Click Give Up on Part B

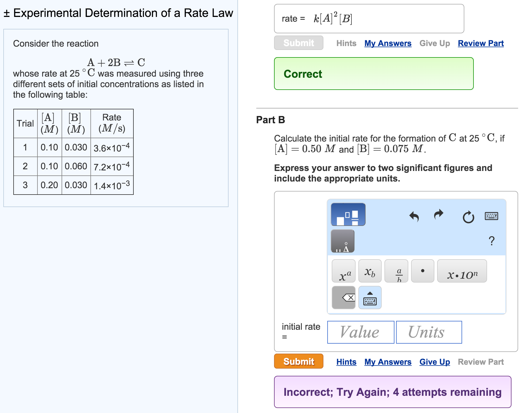[434, 361]
